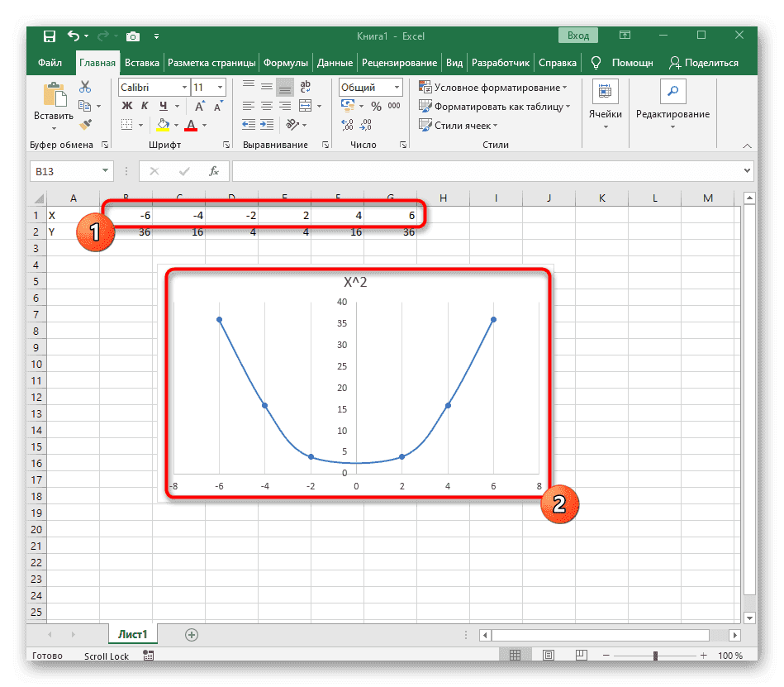Image resolution: width=784 pixels, height=687 pixels.
Task: Click the Увеличить разрядность decimal icon
Action: (x=346, y=125)
